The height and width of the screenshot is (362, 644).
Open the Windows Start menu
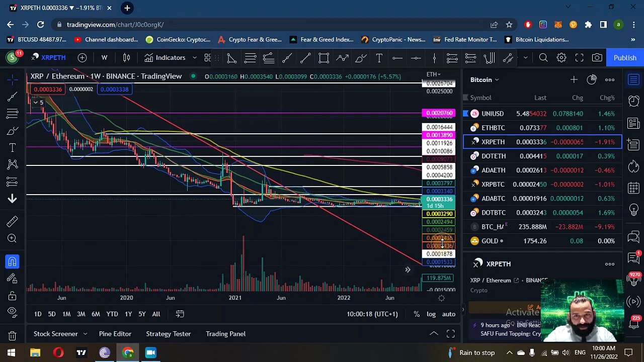[11, 352]
